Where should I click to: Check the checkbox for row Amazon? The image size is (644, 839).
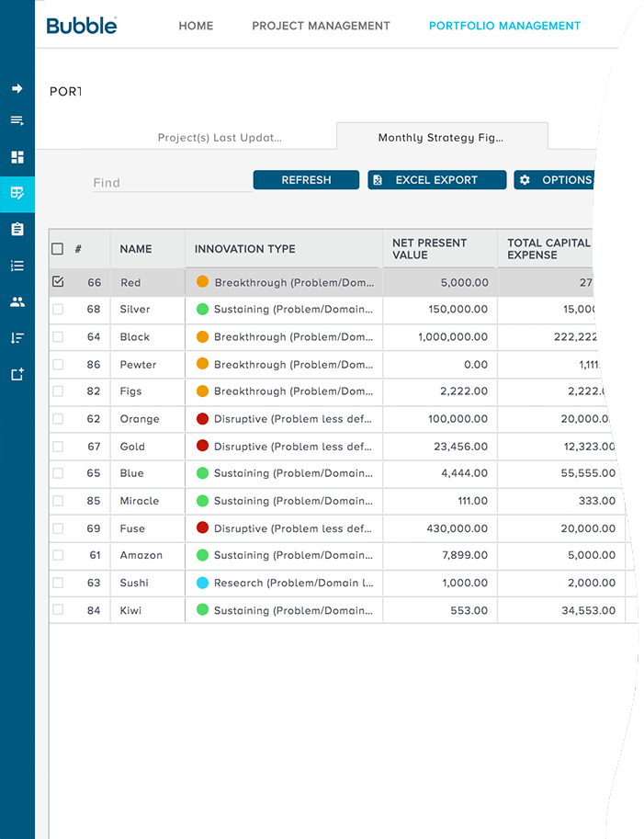pyautogui.click(x=58, y=555)
